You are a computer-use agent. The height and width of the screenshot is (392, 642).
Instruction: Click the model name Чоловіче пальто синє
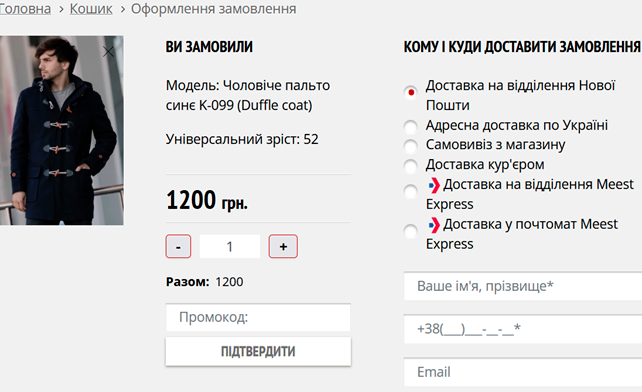(248, 95)
